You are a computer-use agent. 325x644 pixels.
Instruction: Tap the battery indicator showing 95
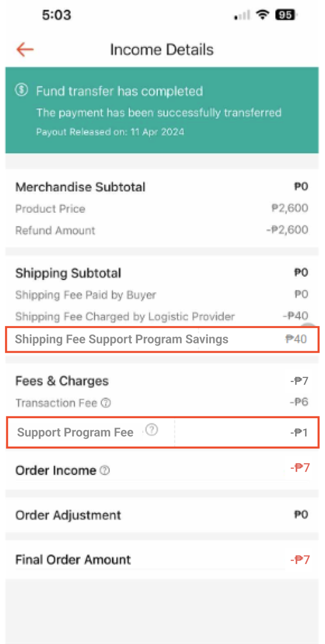tap(286, 14)
